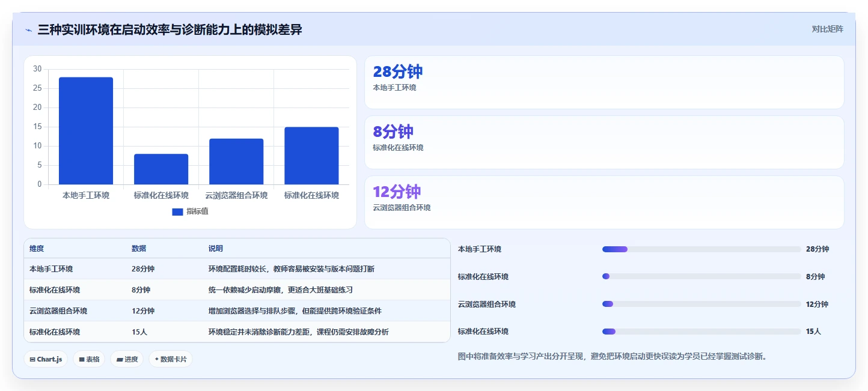868x391 pixels.
Task: Click the 8分钟 cell in the table
Action: point(141,290)
